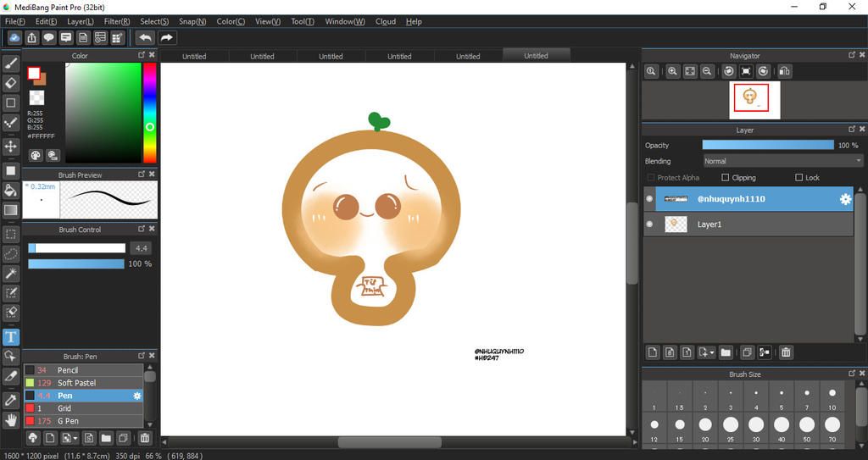The image size is (868, 460).
Task: Open the Pen brush settings gear
Action: point(136,396)
